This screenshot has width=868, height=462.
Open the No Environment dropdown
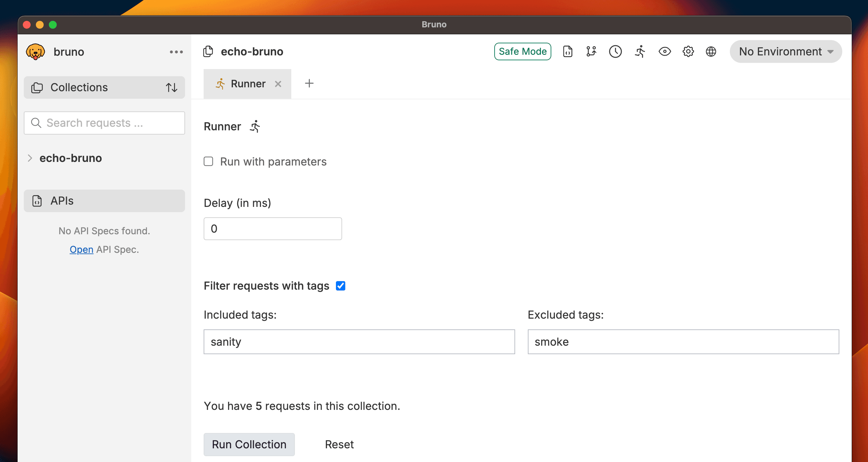[786, 51]
